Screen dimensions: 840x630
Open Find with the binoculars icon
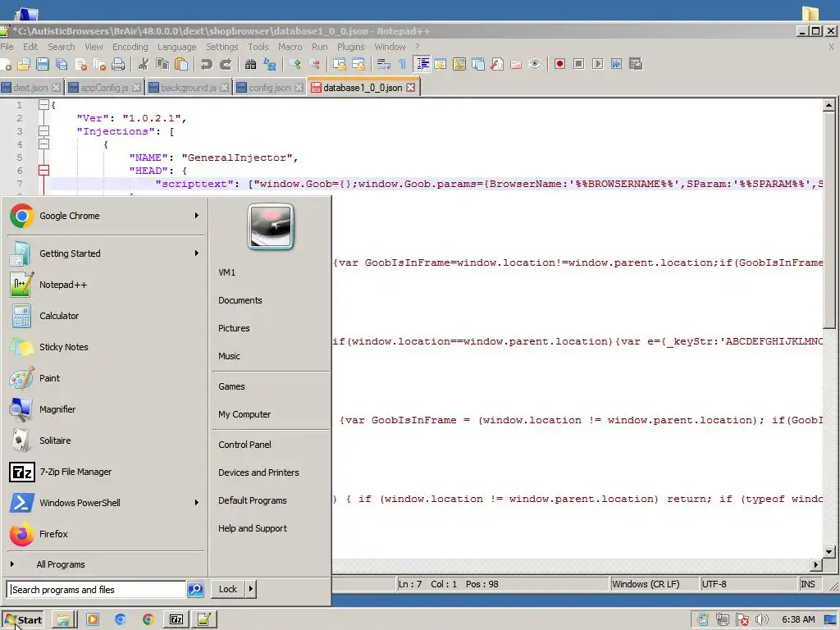pos(250,64)
